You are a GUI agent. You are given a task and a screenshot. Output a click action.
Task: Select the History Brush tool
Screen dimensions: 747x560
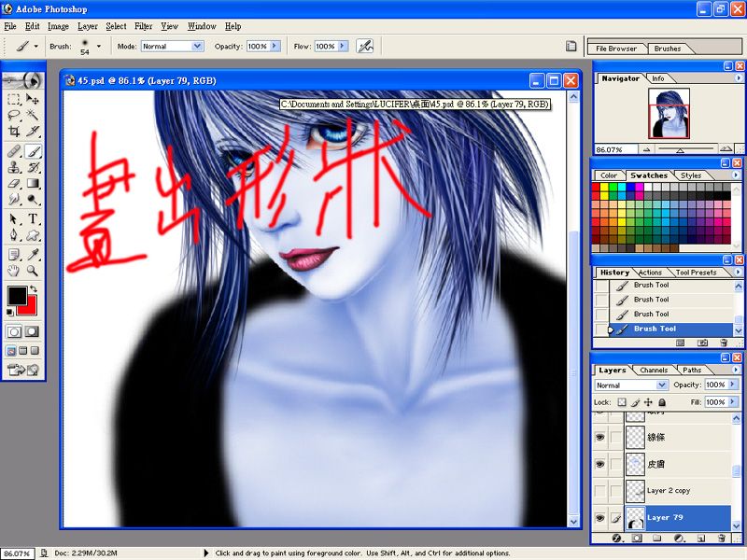tap(33, 167)
